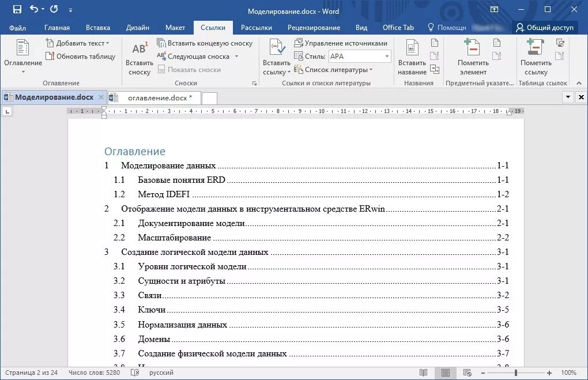
Task: Click the Помощник lightbulb search field
Action: [x=447, y=28]
